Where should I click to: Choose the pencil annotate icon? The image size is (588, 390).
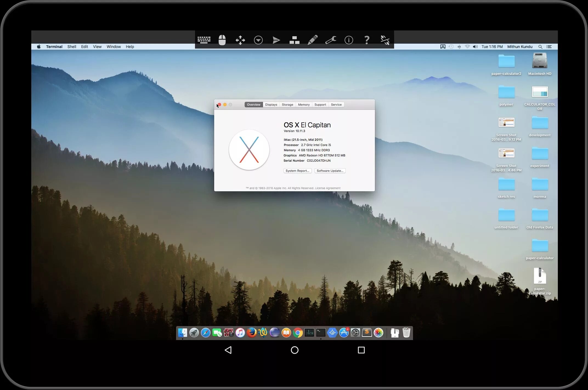click(x=312, y=40)
